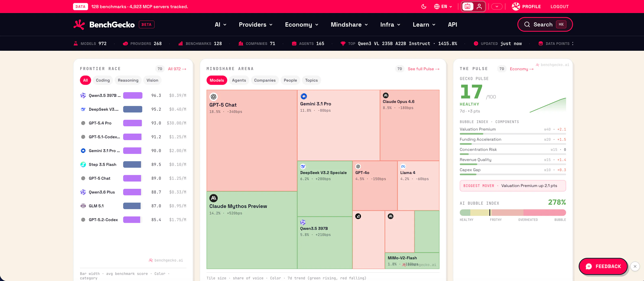Click the OpenAI icon on GPT-5 Chat tile
This screenshot has width=644, height=281.
[213, 97]
